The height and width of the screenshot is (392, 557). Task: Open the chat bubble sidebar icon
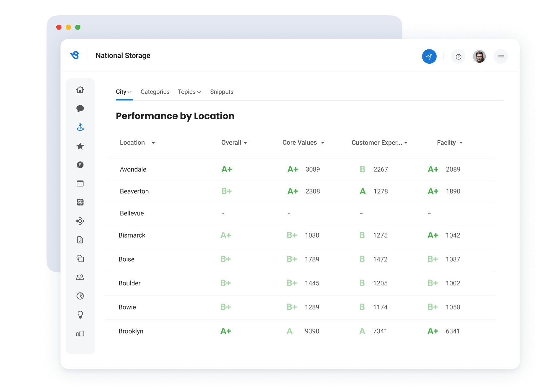(80, 109)
